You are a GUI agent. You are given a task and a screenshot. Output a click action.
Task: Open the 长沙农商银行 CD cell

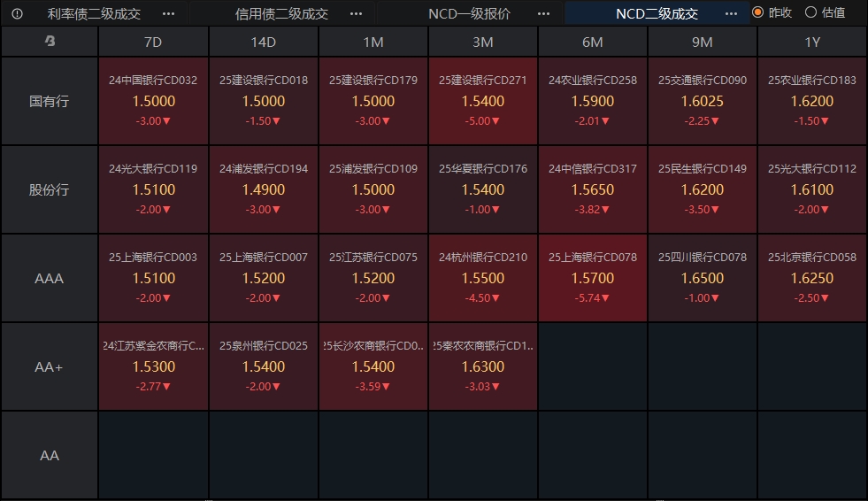tap(373, 367)
